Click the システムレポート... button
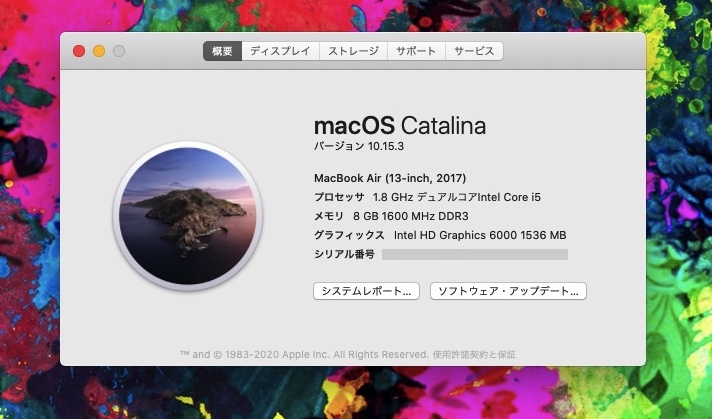Viewport: 712px width, 419px height. [x=366, y=291]
